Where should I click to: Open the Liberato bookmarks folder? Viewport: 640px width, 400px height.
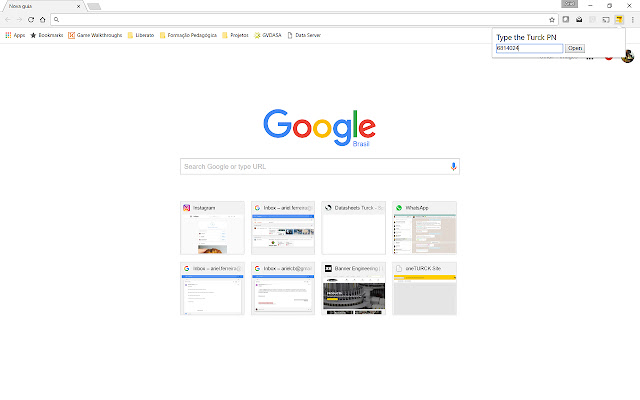coord(141,35)
